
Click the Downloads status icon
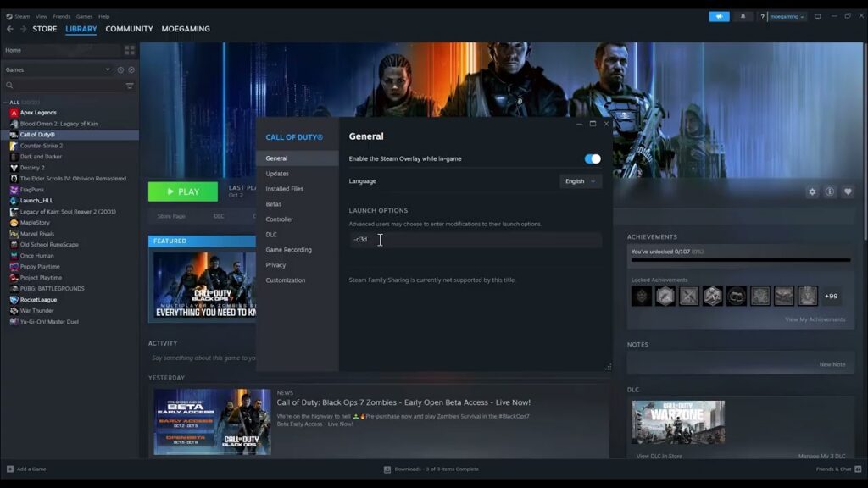pyautogui.click(x=387, y=469)
